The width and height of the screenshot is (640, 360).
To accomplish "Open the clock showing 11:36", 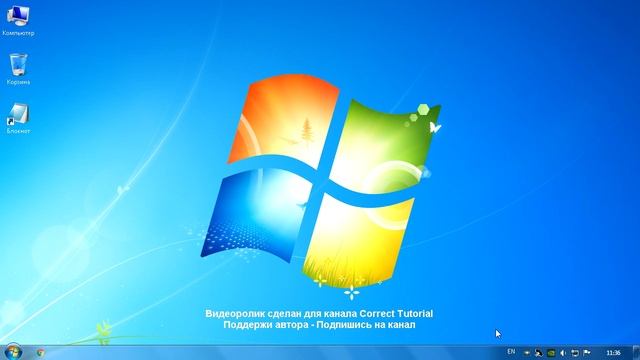I will tap(613, 353).
